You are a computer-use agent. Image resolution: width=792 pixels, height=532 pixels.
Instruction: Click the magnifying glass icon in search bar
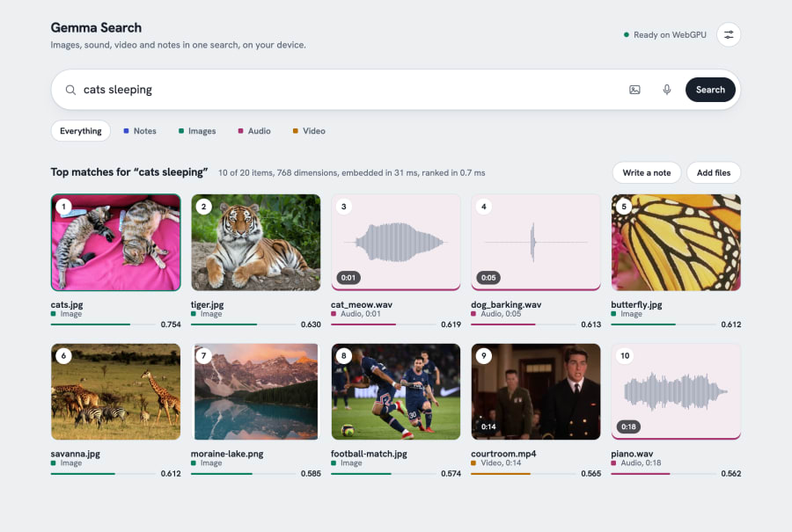[x=70, y=90]
